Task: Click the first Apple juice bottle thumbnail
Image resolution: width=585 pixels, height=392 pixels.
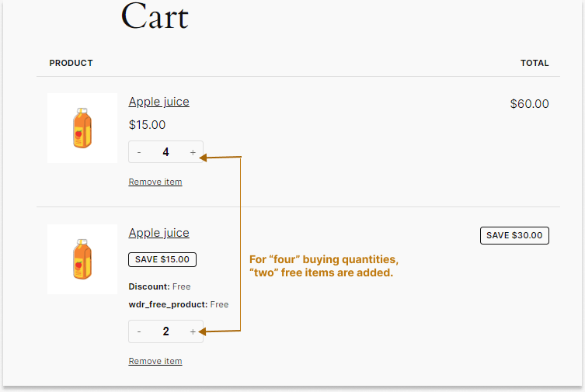Action: [x=82, y=128]
